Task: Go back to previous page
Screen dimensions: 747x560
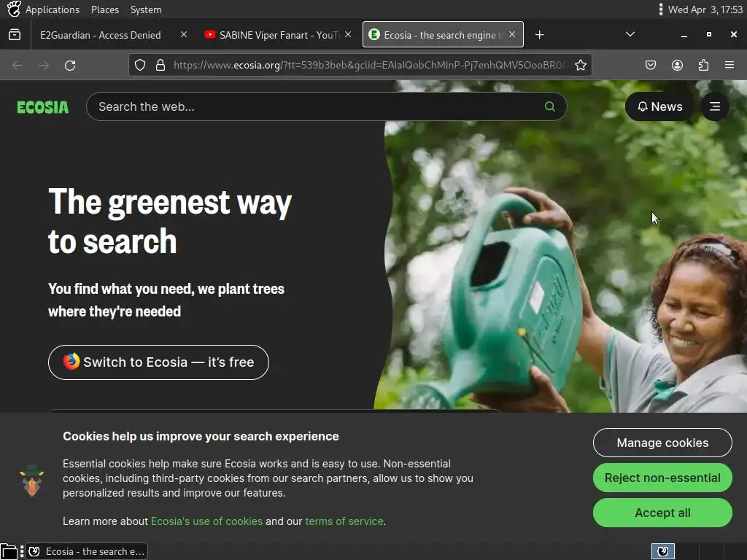Action: coord(18,65)
